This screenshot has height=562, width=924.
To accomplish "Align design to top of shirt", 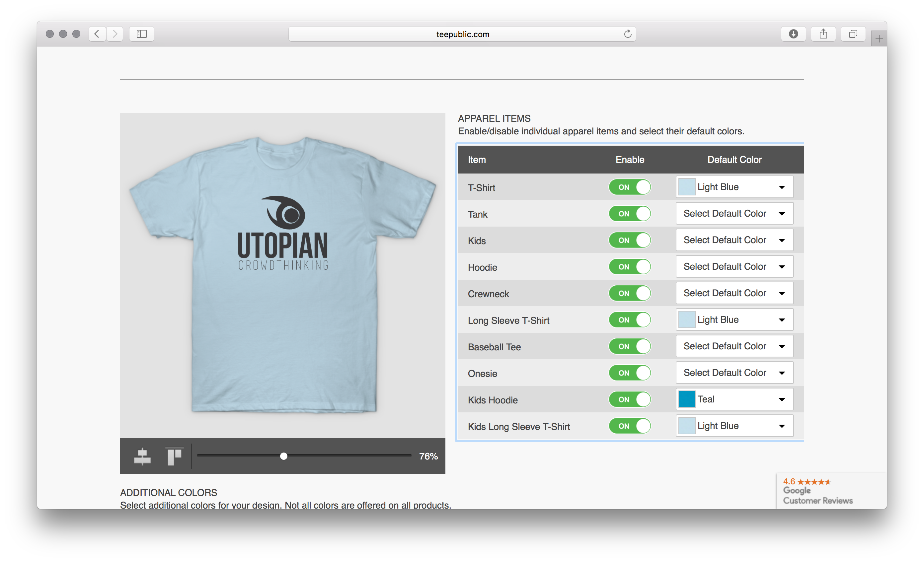I will point(174,456).
